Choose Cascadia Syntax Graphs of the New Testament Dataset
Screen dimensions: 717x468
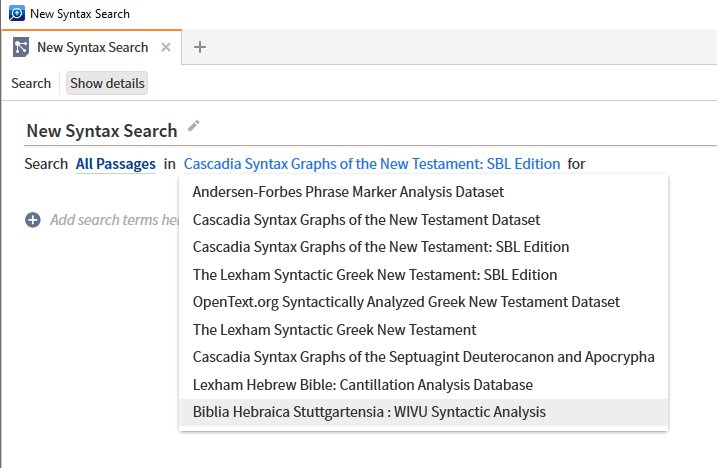coord(423,220)
